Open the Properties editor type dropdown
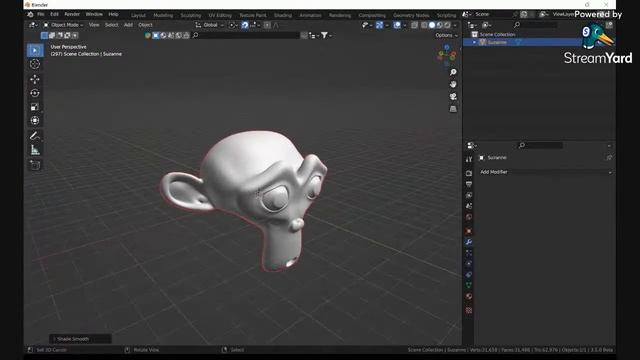The width and height of the screenshot is (640, 360). point(472,146)
